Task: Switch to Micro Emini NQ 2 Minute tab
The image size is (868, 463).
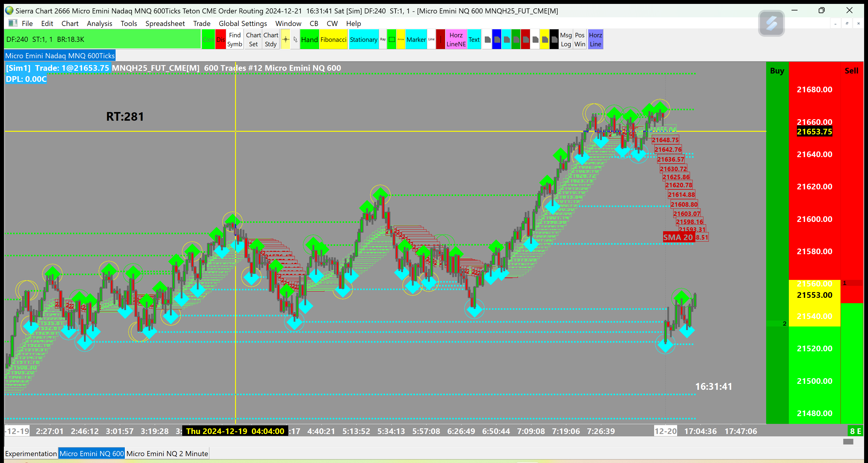Action: point(167,453)
